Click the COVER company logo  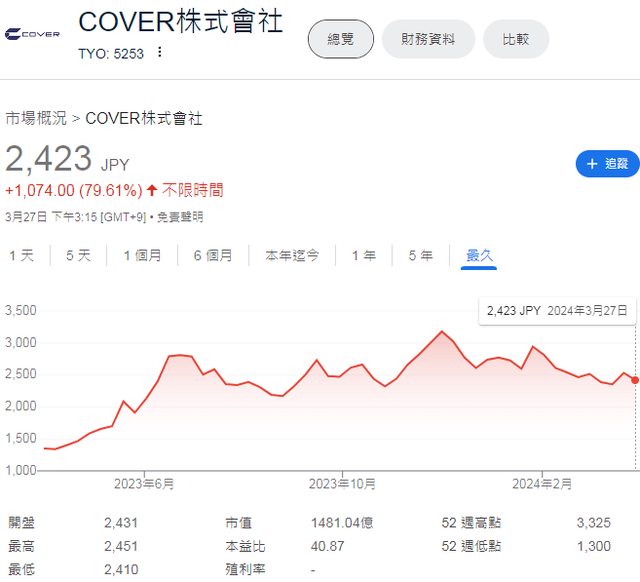coord(32,34)
